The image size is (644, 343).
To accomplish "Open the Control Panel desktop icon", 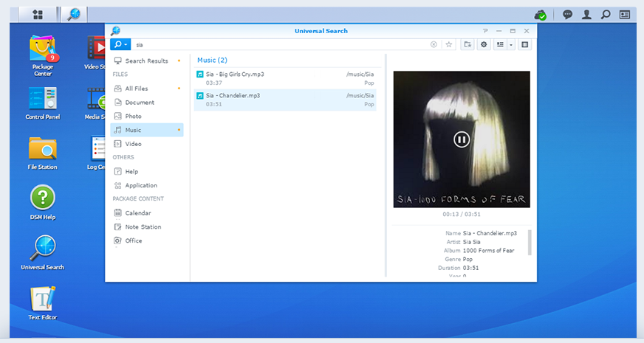I will pos(43,103).
